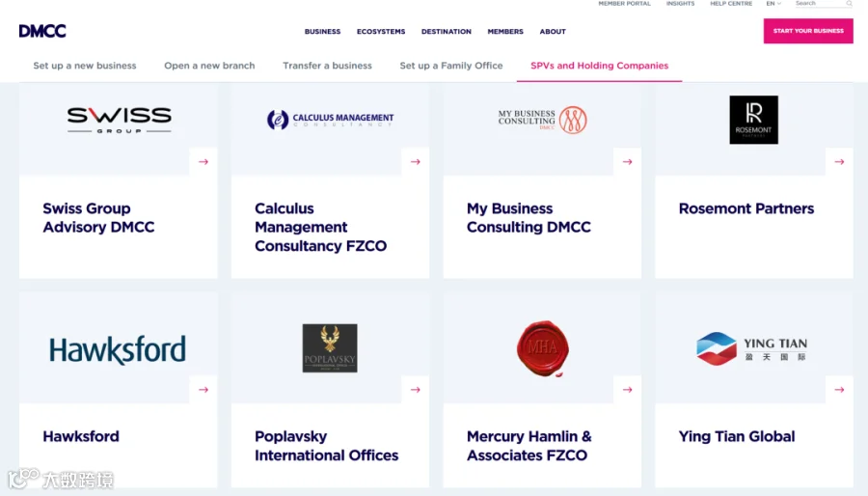The image size is (868, 496).
Task: Select SPVs and Holding Companies tab
Action: [x=600, y=66]
